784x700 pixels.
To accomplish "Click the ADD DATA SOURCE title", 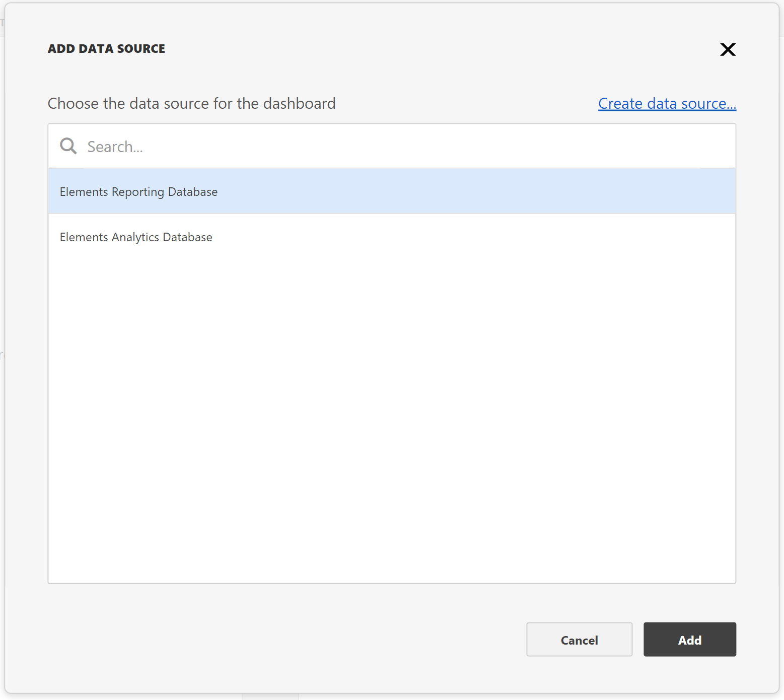I will pyautogui.click(x=106, y=49).
